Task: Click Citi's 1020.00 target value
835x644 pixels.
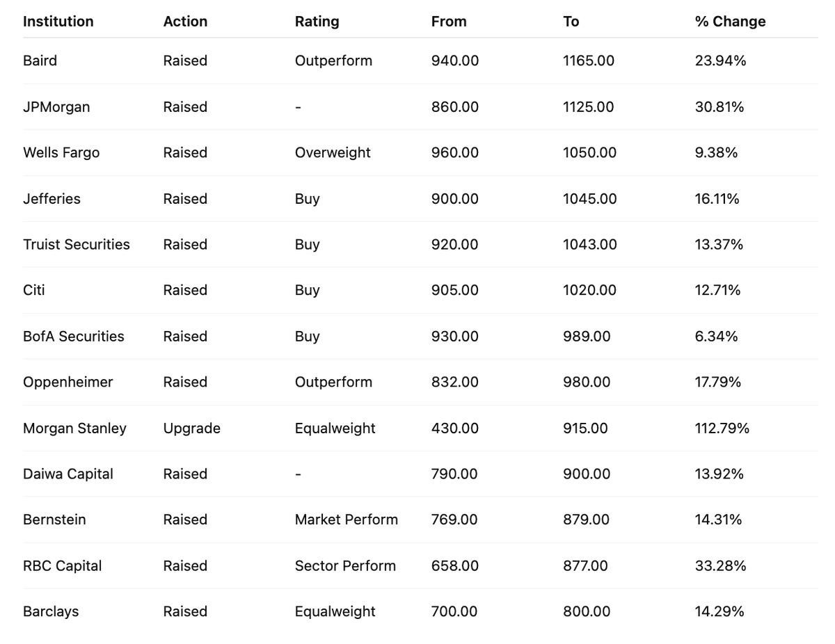Action: coord(589,290)
